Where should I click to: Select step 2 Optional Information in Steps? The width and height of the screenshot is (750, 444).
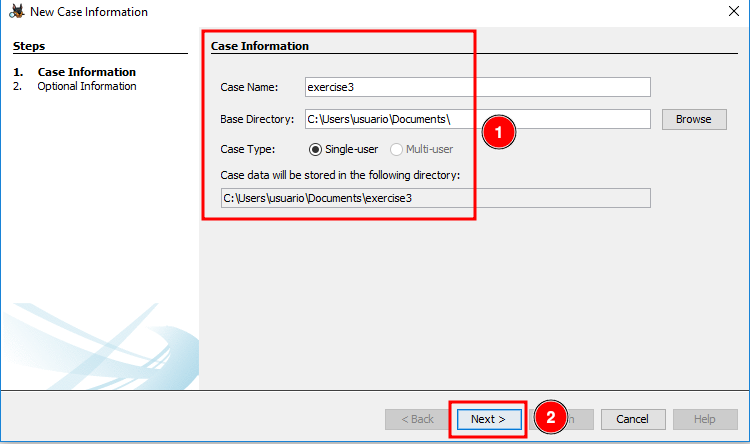click(86, 86)
